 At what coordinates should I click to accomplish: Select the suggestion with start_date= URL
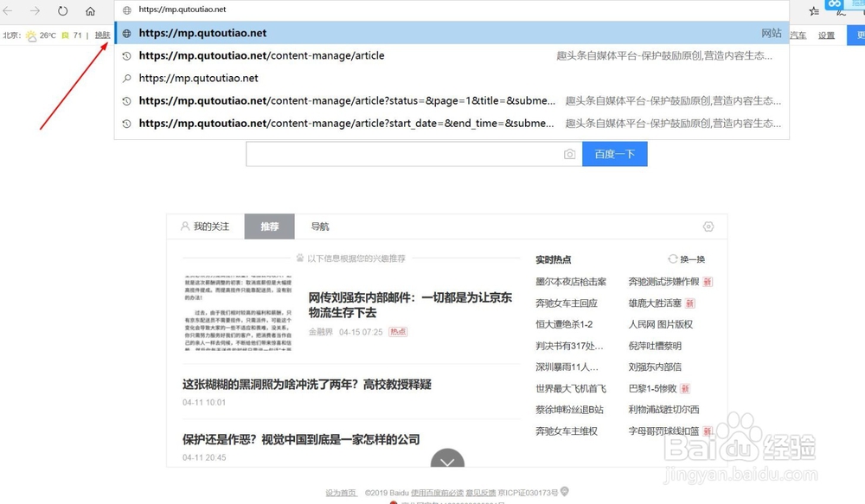point(452,124)
